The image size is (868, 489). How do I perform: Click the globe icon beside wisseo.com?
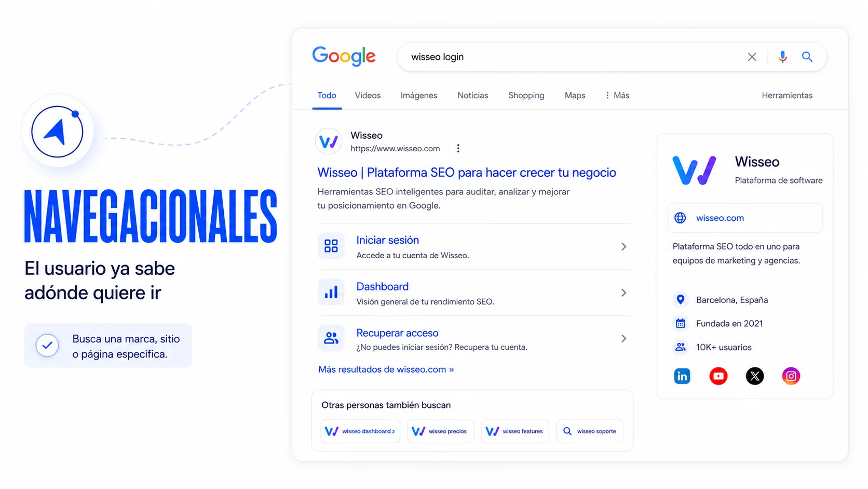(x=680, y=218)
